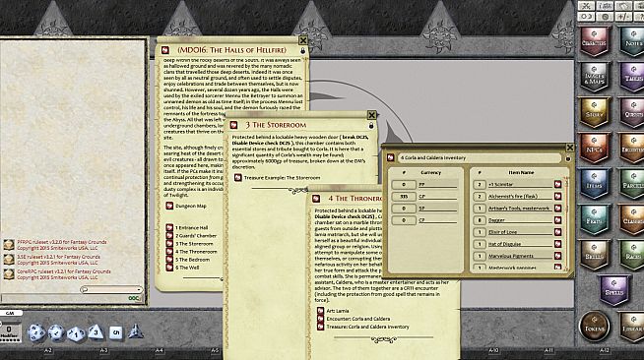
Task: Click the Artisan's Tools, masterwork item name
Action: click(x=519, y=209)
